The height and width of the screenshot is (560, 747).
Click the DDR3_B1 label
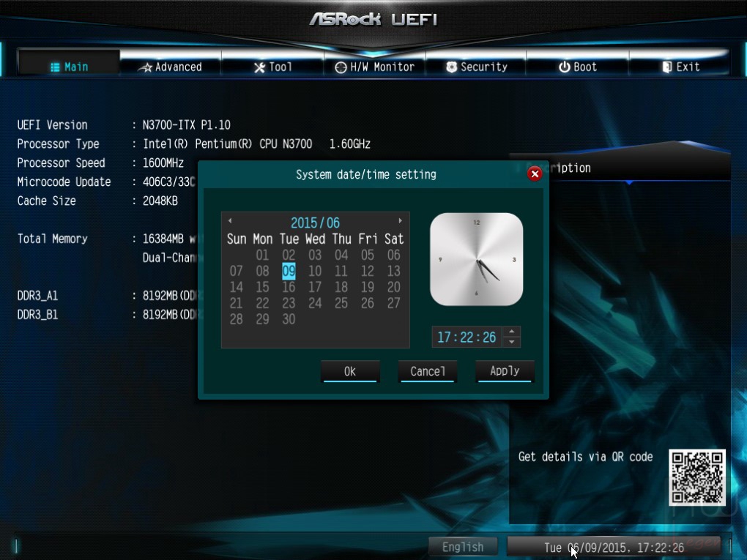click(37, 315)
